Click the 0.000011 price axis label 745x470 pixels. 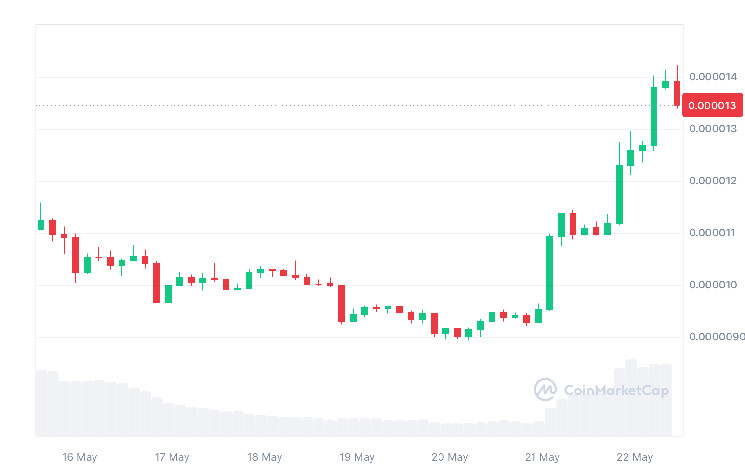tap(712, 233)
